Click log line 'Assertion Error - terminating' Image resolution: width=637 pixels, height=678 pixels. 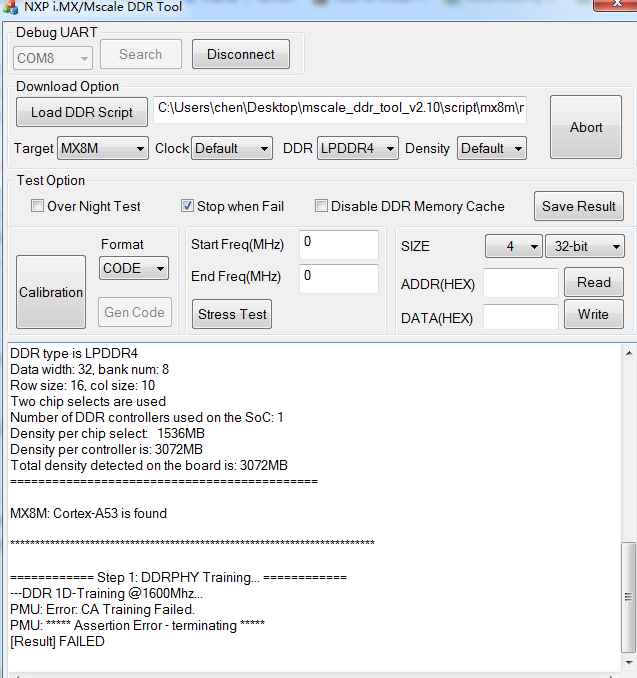pyautogui.click(x=138, y=625)
